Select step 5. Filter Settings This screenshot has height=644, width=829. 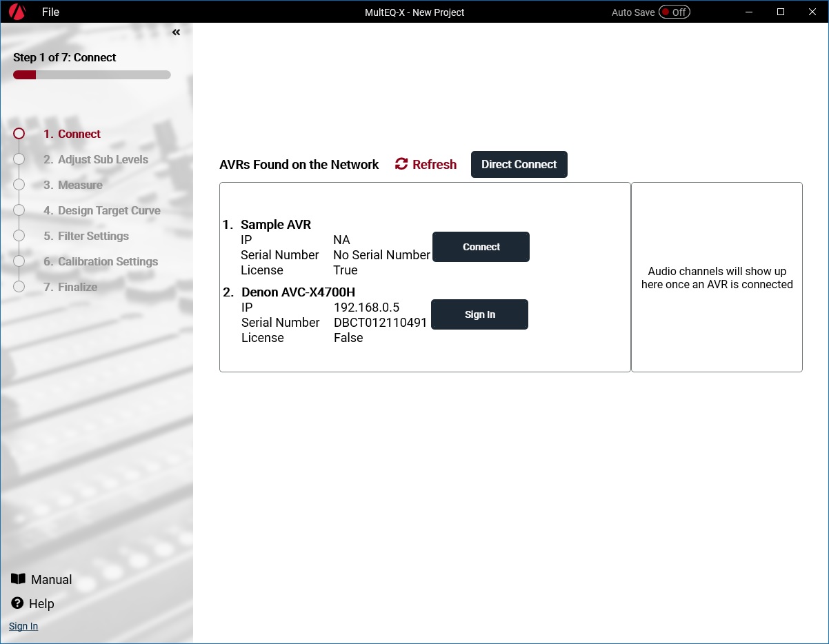coord(86,236)
